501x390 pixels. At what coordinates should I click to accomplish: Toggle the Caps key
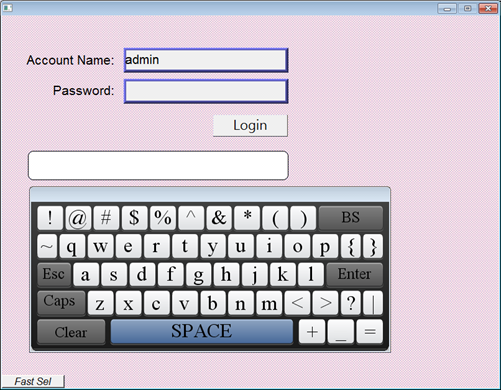coord(61,303)
